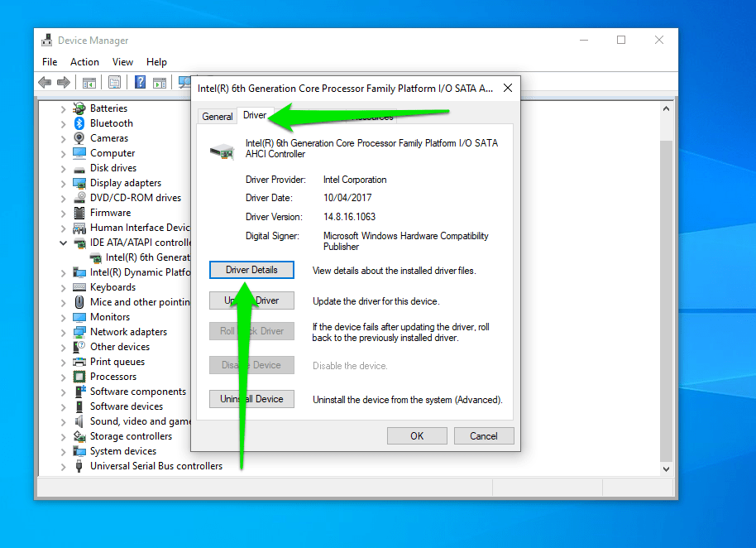Click the SATA controller icon in dialog
Image resolution: width=756 pixels, height=548 pixels.
click(222, 151)
